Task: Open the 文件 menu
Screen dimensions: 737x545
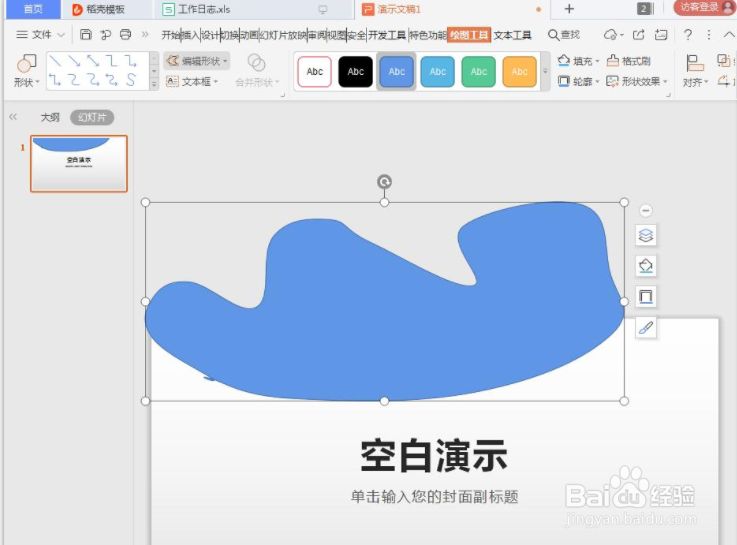Action: (x=40, y=35)
